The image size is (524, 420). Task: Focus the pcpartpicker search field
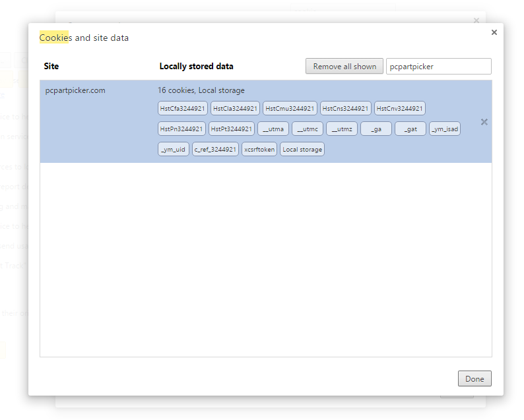point(438,66)
